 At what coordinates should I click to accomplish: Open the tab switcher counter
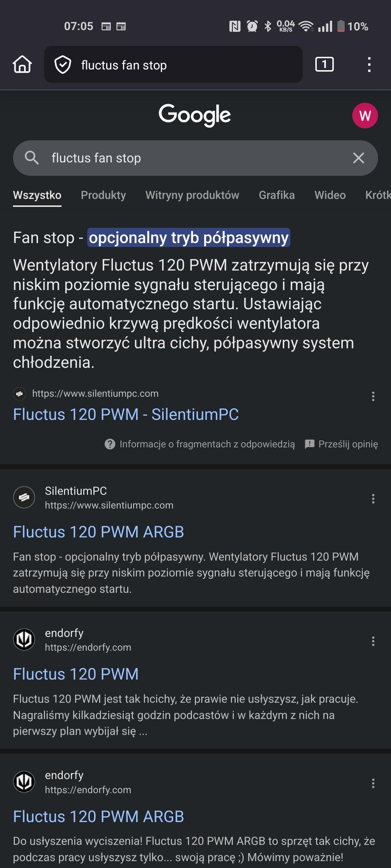[324, 65]
